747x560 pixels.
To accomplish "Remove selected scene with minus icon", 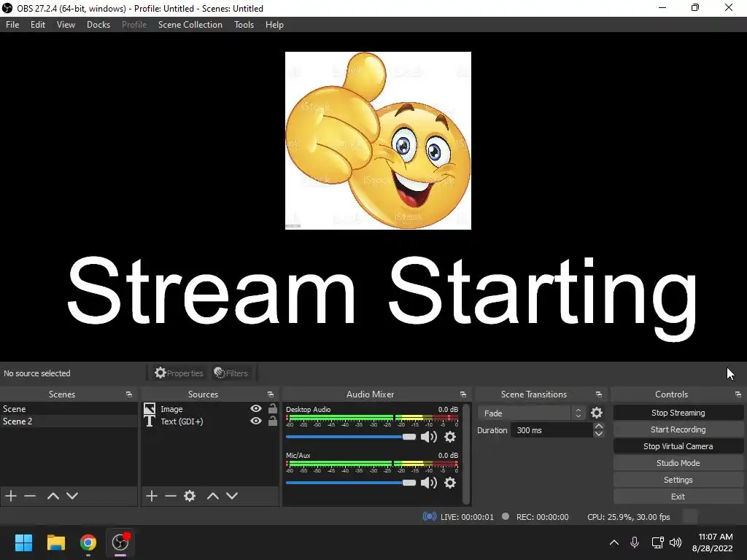I will 30,496.
